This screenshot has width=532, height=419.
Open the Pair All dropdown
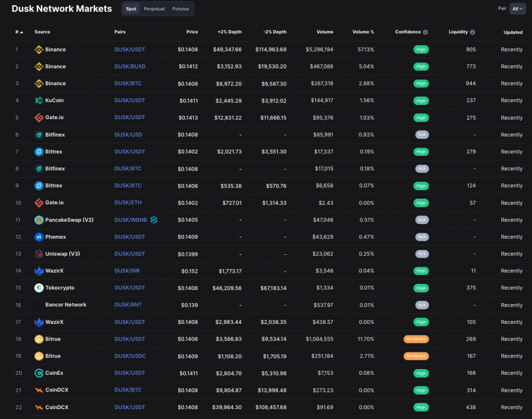pyautogui.click(x=517, y=9)
